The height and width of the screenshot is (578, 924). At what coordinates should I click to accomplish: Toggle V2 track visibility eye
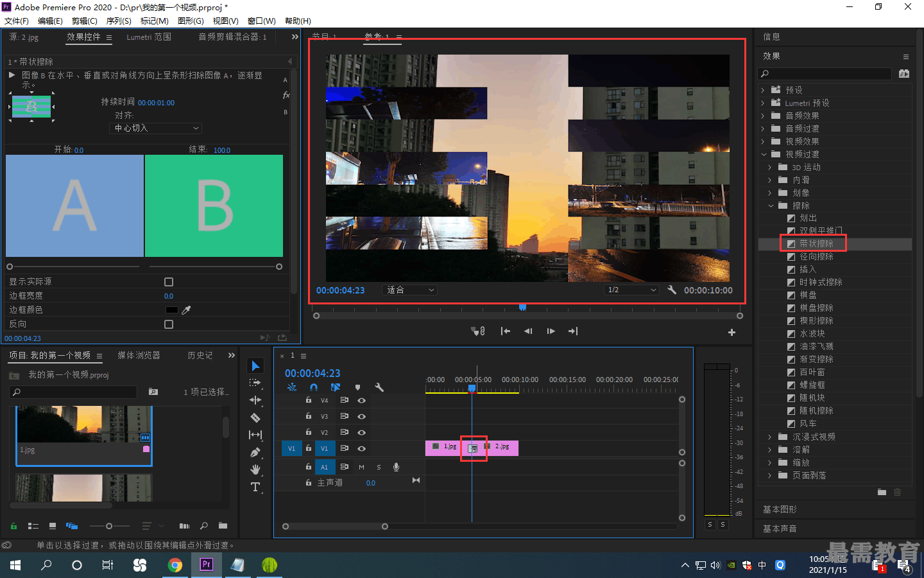[x=361, y=432]
